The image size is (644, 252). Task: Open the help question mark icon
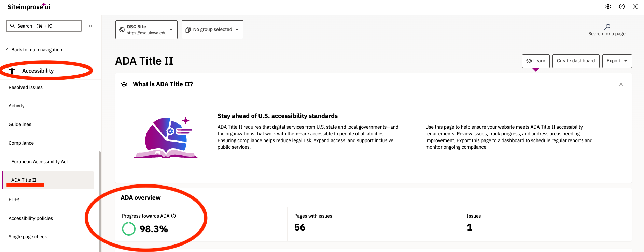coord(622,6)
